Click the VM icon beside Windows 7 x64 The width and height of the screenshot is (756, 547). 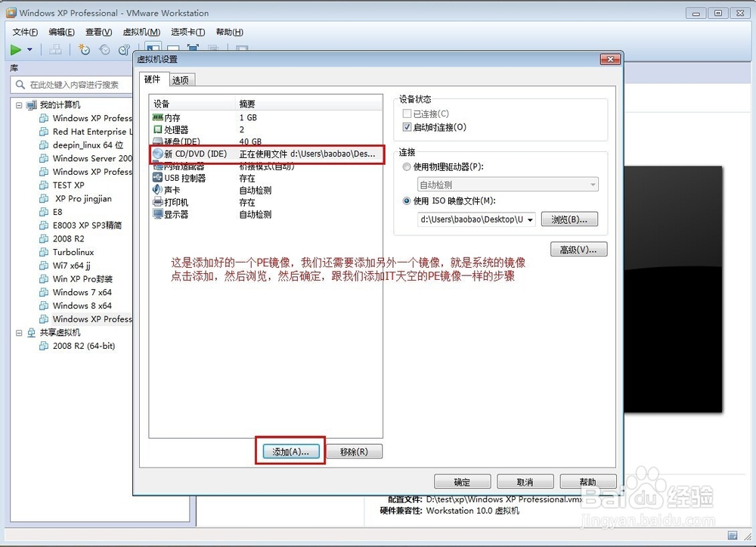(44, 292)
